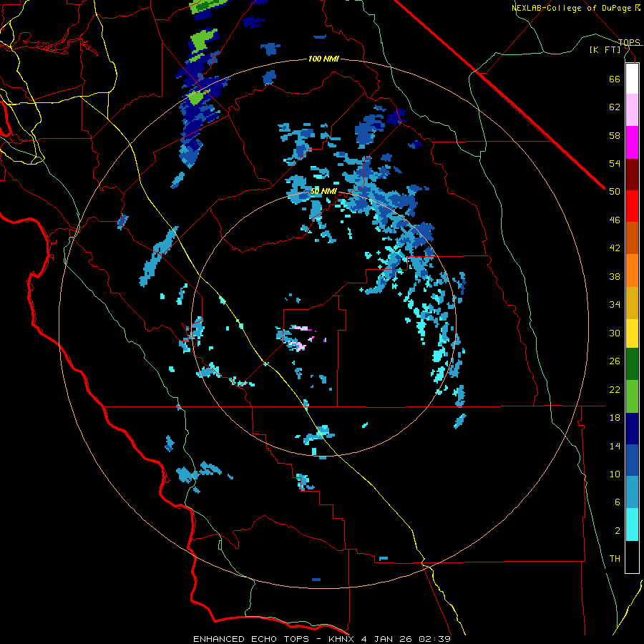Click the '02:39' timestamp text
The height and width of the screenshot is (644, 644).
click(x=435, y=639)
